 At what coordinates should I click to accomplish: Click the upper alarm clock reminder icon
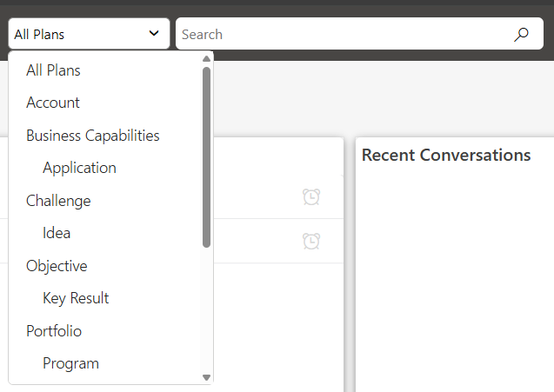[311, 196]
